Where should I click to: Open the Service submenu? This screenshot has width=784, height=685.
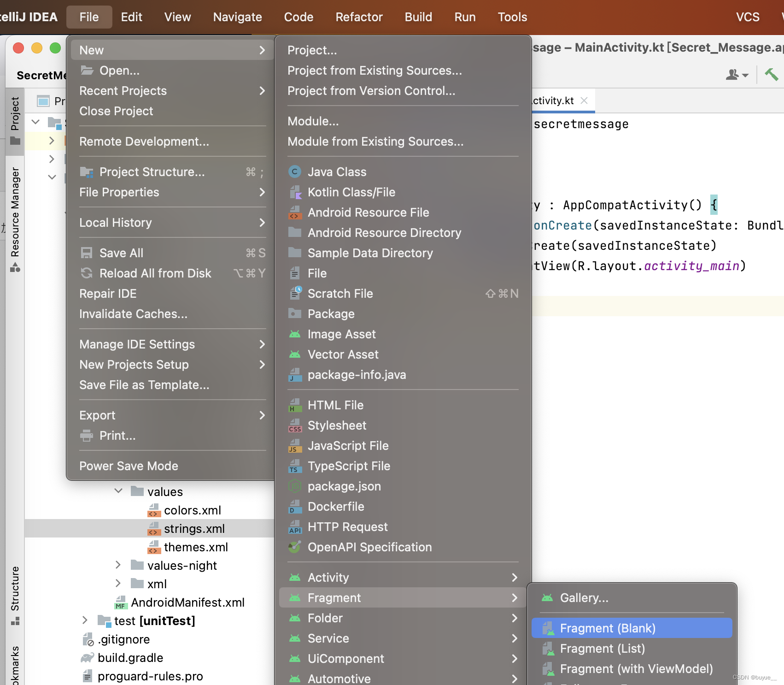click(403, 638)
